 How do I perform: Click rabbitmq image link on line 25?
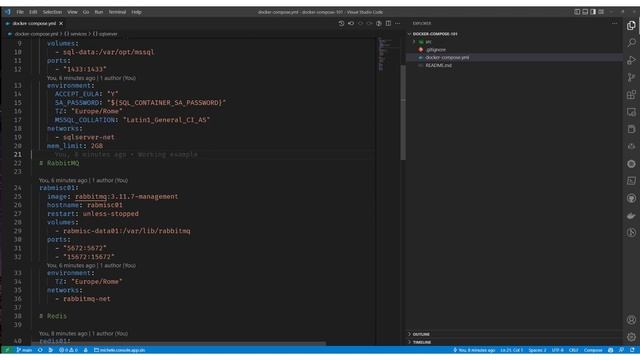(91, 197)
